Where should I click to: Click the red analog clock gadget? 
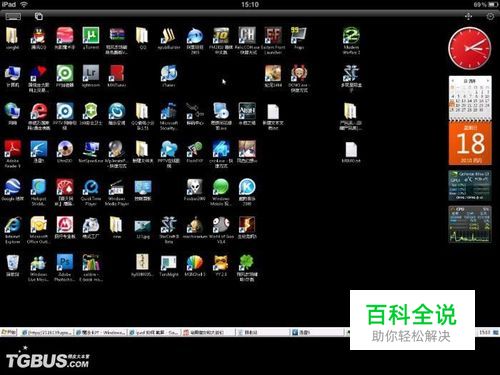click(470, 48)
